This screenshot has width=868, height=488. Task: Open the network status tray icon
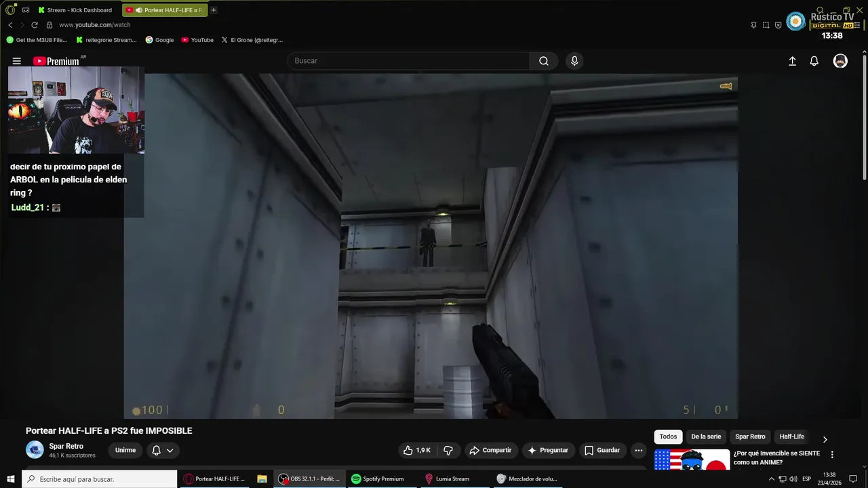pos(783,479)
